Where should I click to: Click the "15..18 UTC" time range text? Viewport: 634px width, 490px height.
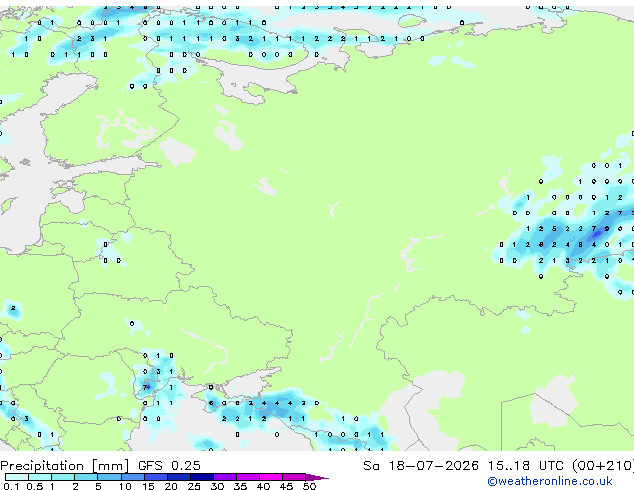tap(525, 466)
